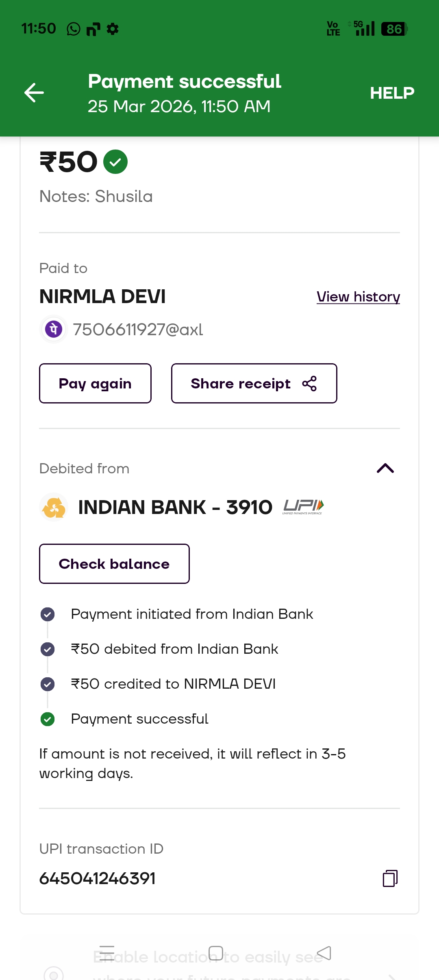Tap the ₹50 debited step checkmark

point(48,649)
